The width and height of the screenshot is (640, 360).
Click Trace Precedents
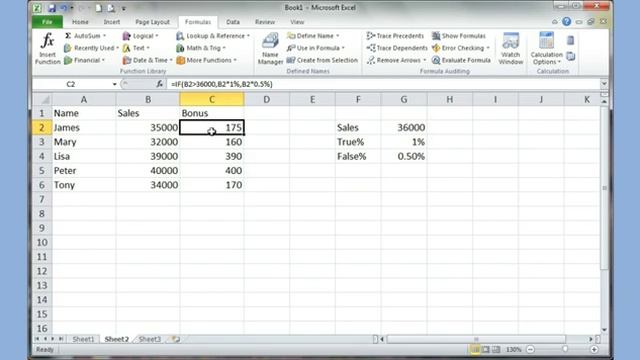pyautogui.click(x=395, y=36)
